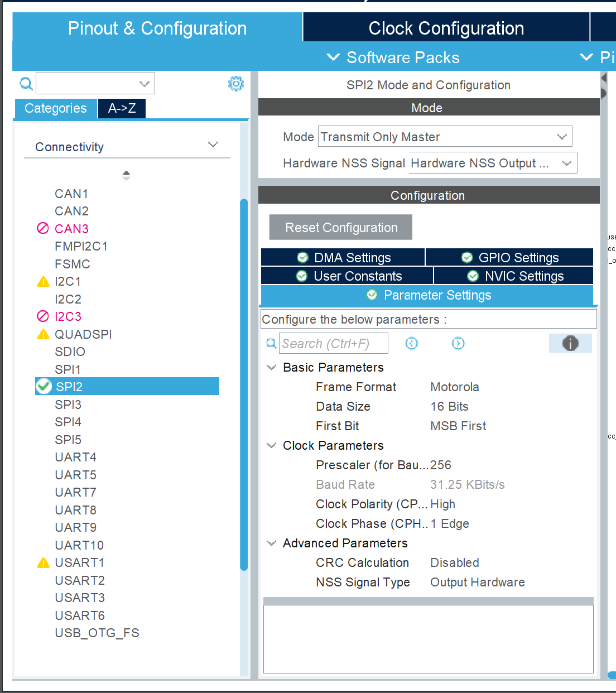Click the info icon in parameter settings
The width and height of the screenshot is (616, 693).
[x=570, y=343]
